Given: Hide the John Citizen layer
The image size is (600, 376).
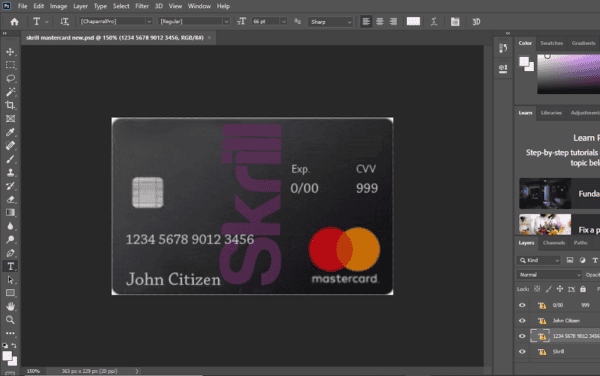Looking at the screenshot, I should point(522,321).
